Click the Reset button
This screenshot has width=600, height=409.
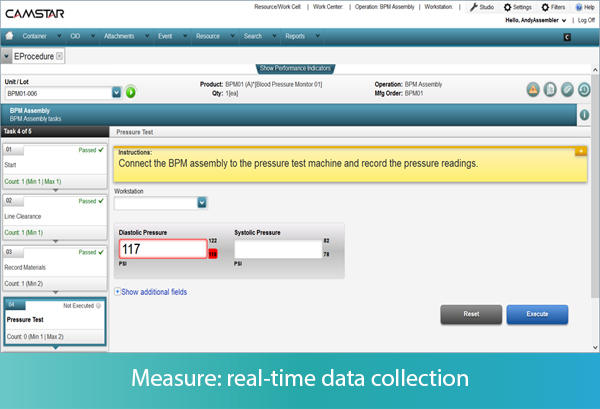(471, 314)
